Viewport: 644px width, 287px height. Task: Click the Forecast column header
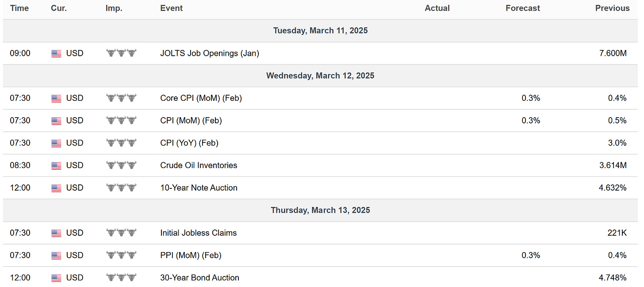[523, 8]
